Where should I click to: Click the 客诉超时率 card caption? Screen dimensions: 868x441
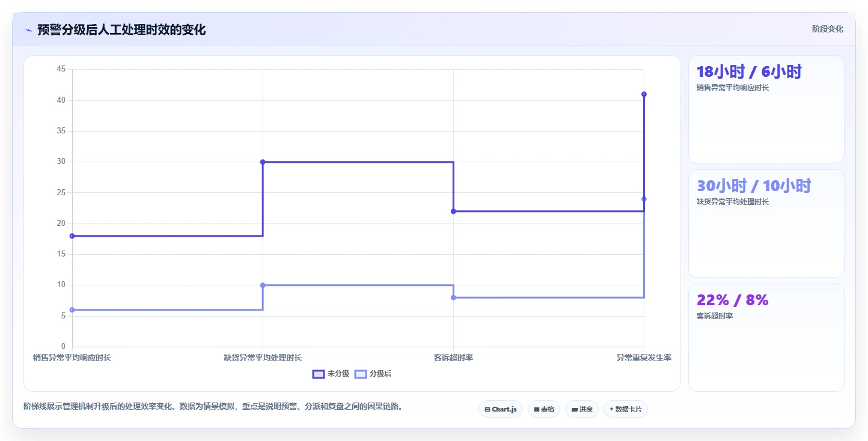[715, 316]
